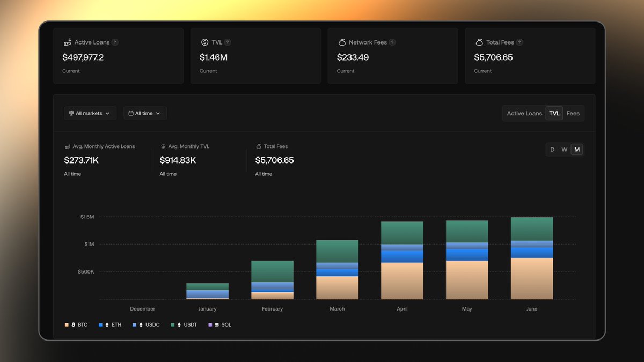Click the Bitcoin symbol in the legend
The height and width of the screenshot is (362, 644).
click(x=74, y=324)
